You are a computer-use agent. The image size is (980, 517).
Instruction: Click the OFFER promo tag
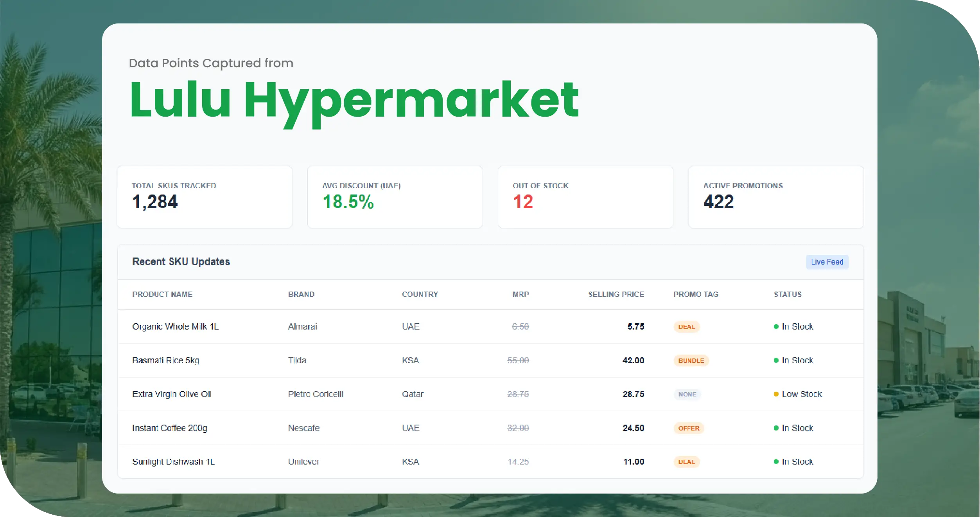[x=688, y=428]
